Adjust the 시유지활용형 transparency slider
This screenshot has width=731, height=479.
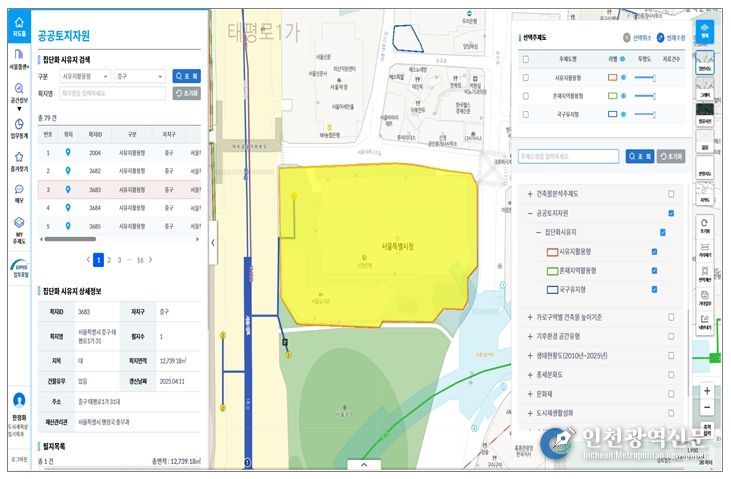pyautogui.click(x=644, y=77)
